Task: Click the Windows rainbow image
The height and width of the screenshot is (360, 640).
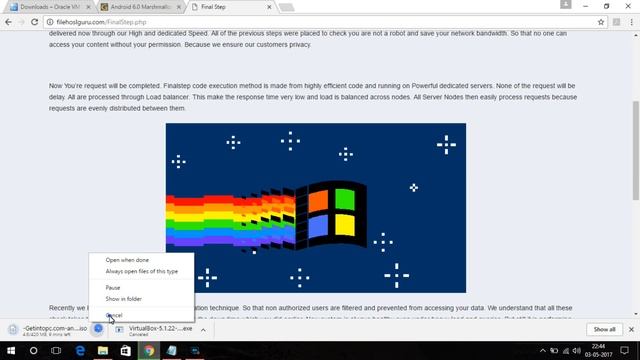Action: [316, 208]
